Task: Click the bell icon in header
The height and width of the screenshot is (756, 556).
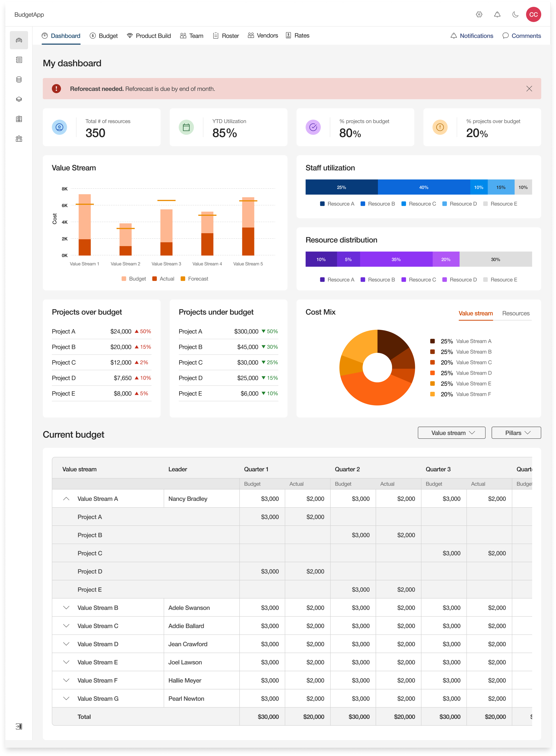Action: point(497,14)
